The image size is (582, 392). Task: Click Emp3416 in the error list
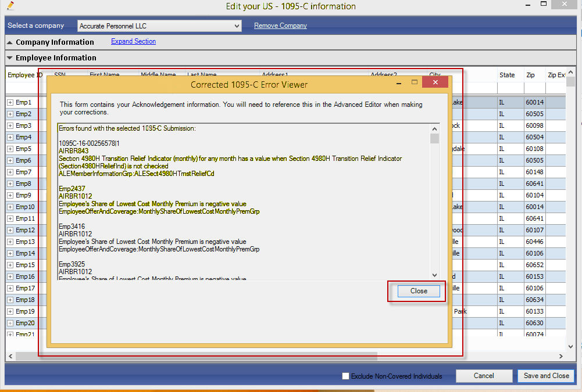(72, 226)
